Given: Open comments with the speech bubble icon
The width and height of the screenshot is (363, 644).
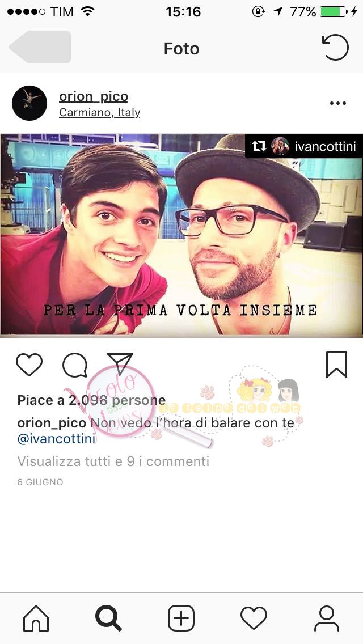Looking at the screenshot, I should click(75, 365).
